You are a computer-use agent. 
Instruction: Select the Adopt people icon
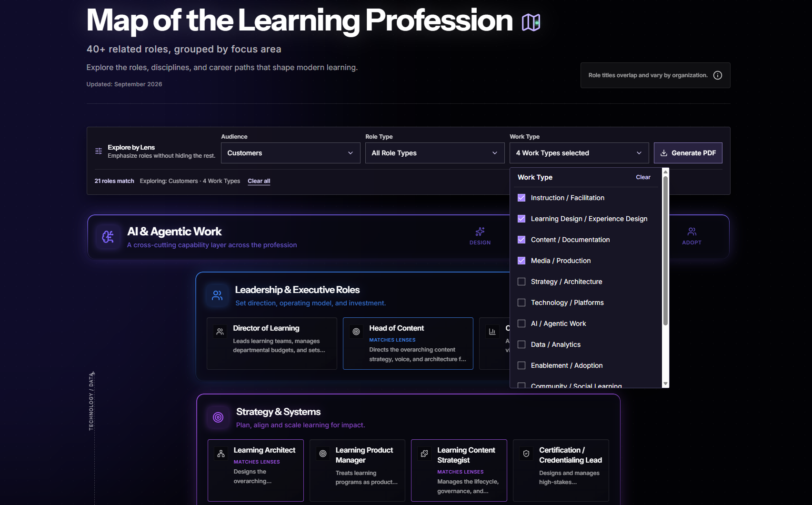(692, 232)
